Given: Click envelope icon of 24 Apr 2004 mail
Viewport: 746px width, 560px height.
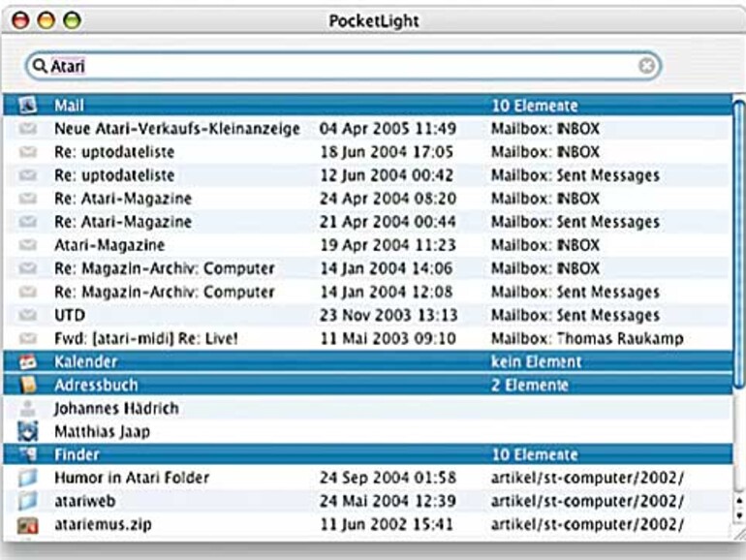Looking at the screenshot, I should [27, 198].
